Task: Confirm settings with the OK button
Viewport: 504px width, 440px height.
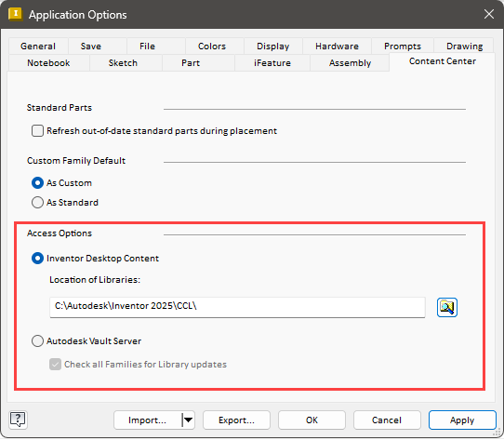Action: coord(312,420)
